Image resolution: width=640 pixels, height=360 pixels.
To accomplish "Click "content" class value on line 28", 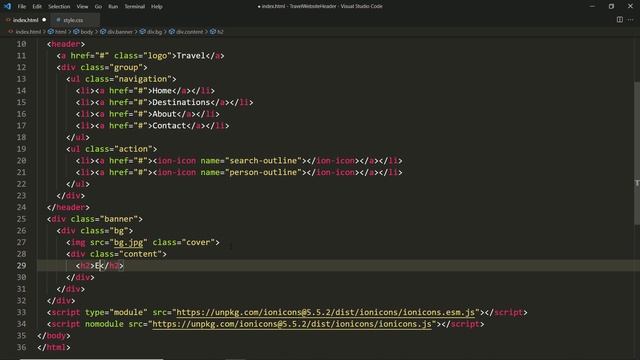I will [140, 254].
